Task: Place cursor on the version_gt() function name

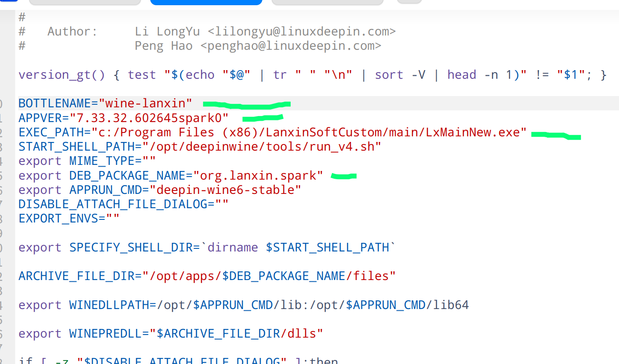Action: coord(62,75)
